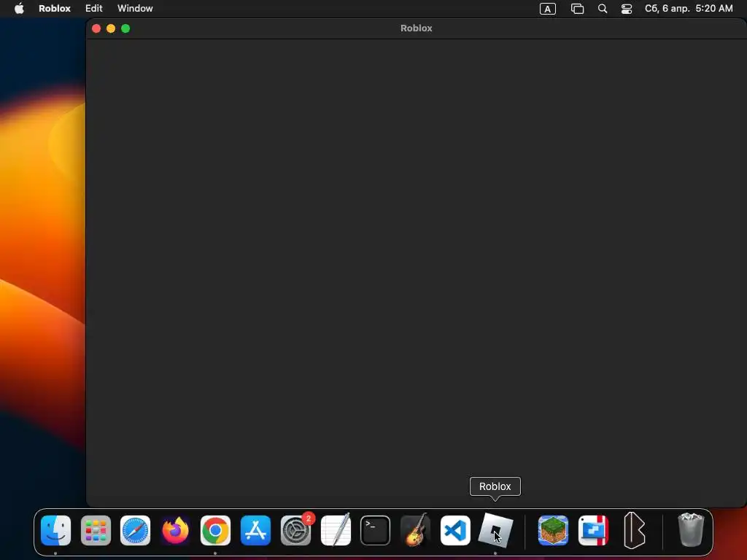Open Launchpad from the Dock
Viewport: 747px width, 560px height.
click(96, 531)
